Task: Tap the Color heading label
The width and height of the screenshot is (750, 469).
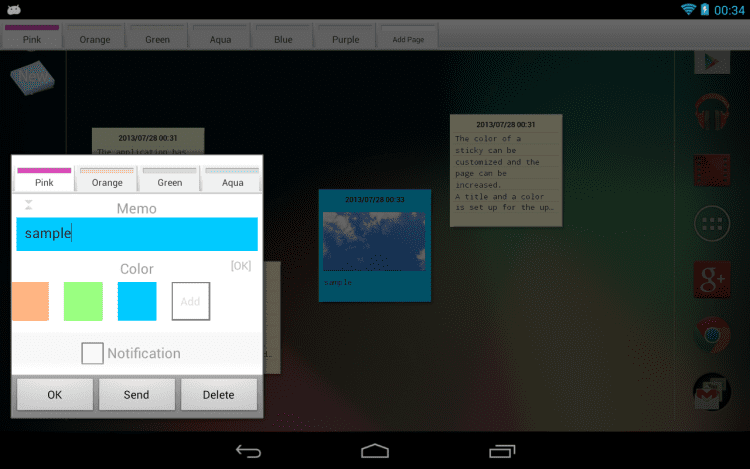Action: (x=137, y=269)
